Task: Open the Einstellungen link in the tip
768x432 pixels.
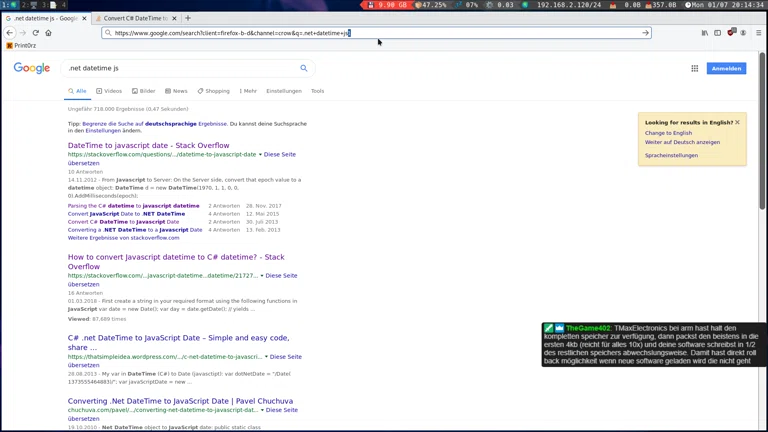Action: click(103, 131)
